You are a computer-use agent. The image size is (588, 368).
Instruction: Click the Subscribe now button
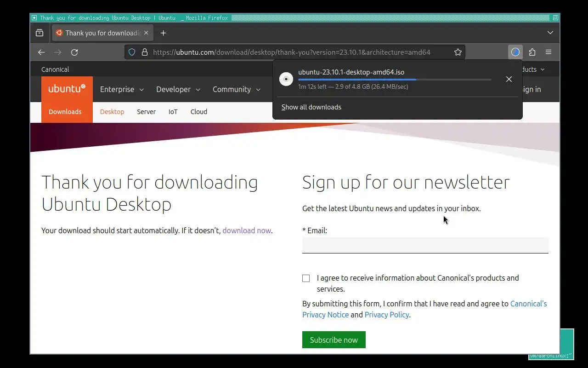point(334,340)
